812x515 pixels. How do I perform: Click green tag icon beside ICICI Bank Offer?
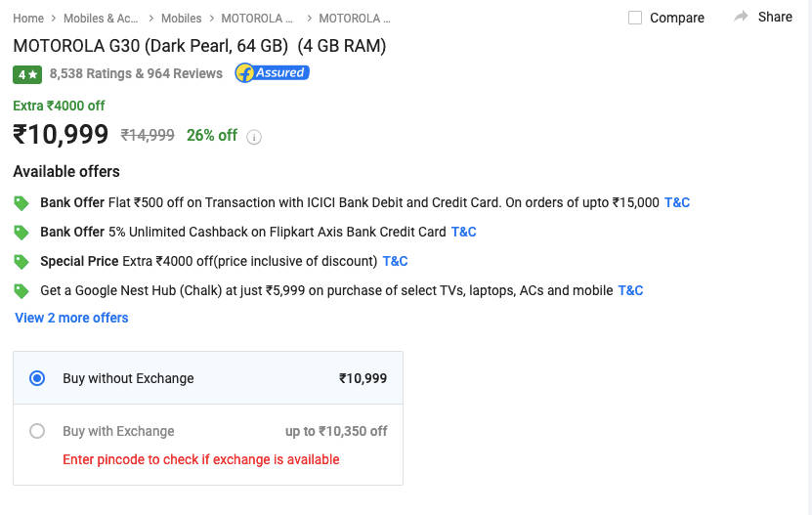21,203
